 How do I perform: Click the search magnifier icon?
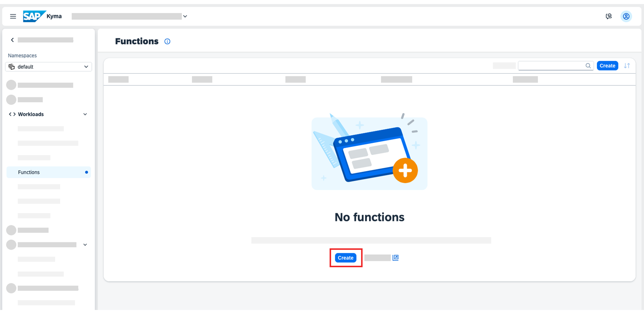coord(588,66)
